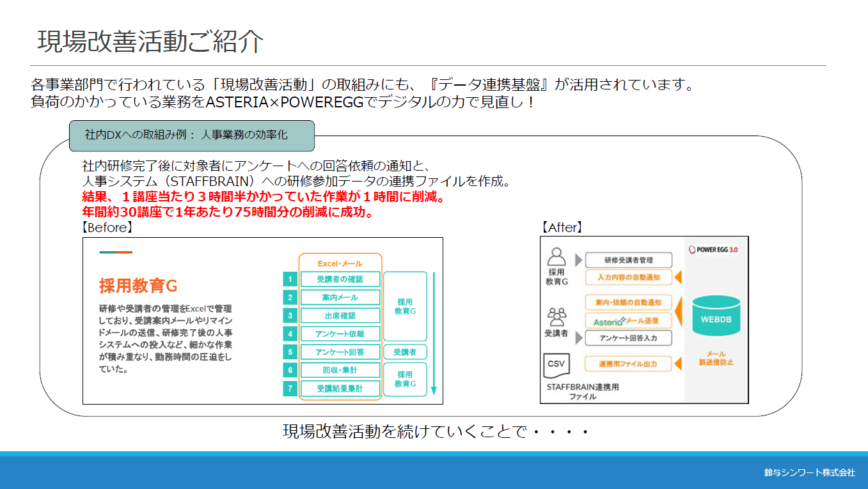This screenshot has height=489, width=868.
Task: Click the アンケート回答入力 box
Action: (628, 338)
